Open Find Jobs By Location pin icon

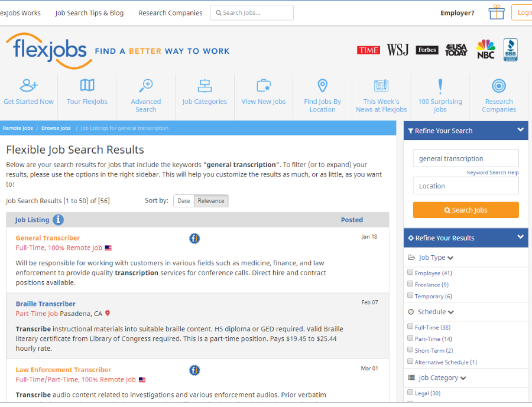[322, 86]
